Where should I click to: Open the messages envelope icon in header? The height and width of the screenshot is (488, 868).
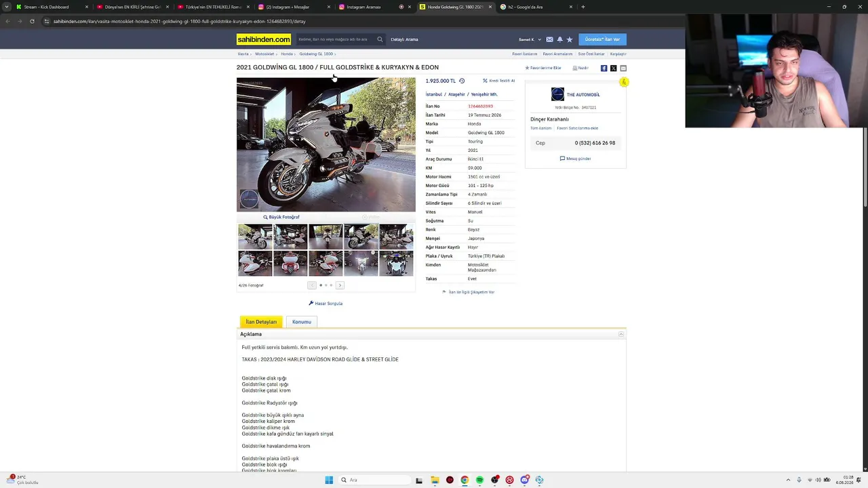pyautogui.click(x=549, y=39)
